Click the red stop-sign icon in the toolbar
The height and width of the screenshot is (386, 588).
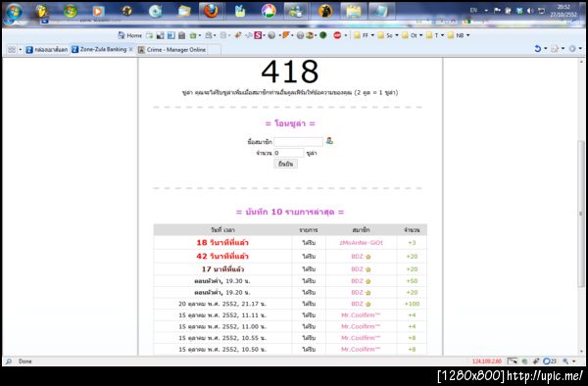pyautogui.click(x=337, y=35)
